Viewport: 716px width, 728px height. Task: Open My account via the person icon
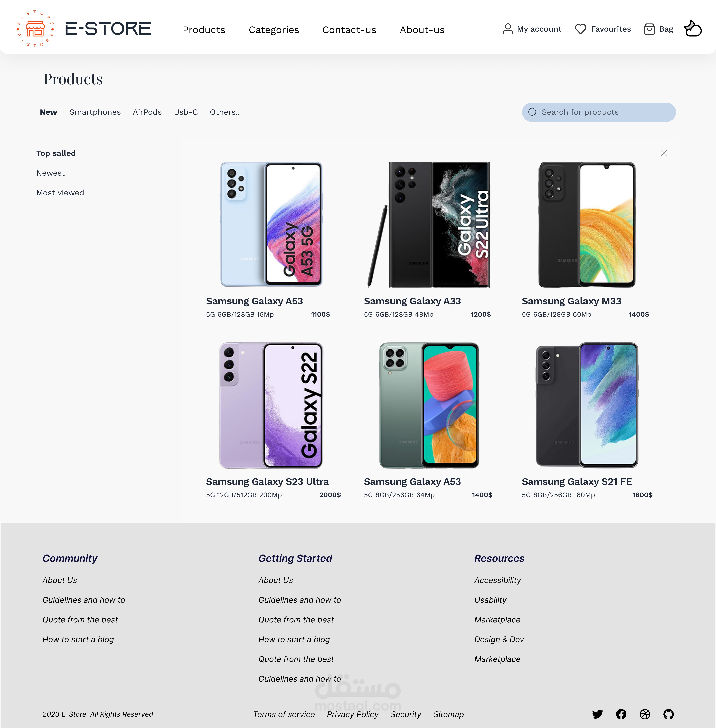(x=508, y=29)
